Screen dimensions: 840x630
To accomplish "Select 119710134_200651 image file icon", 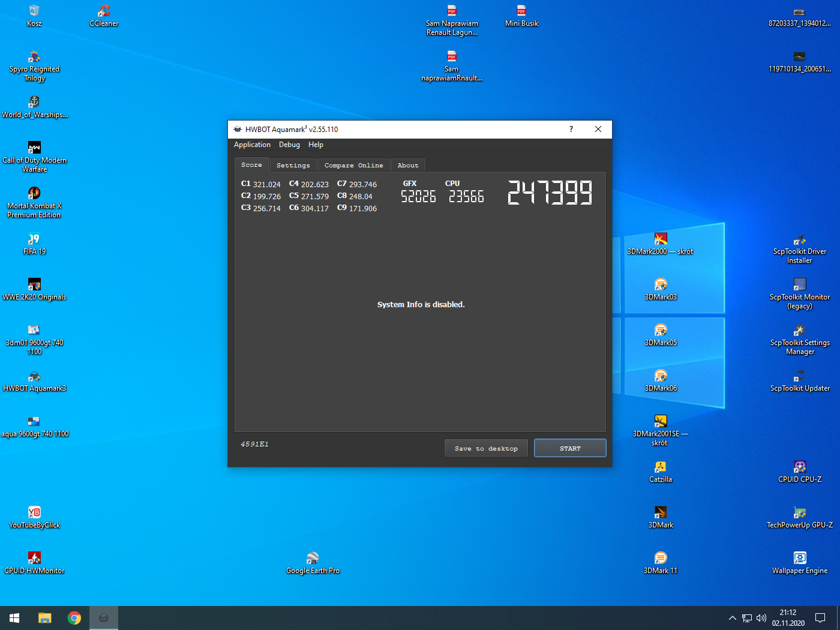I will click(800, 61).
